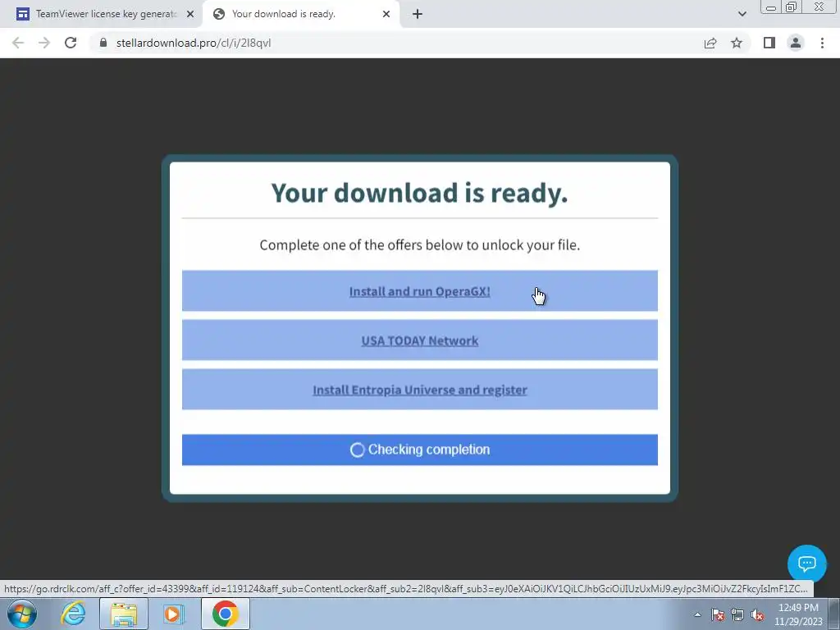Click the network status tray icon
840x630 pixels.
click(737, 614)
